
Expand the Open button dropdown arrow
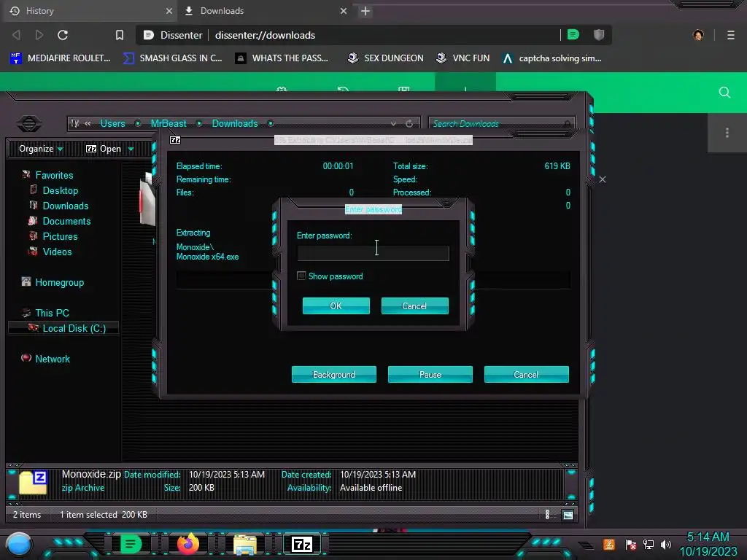131,149
